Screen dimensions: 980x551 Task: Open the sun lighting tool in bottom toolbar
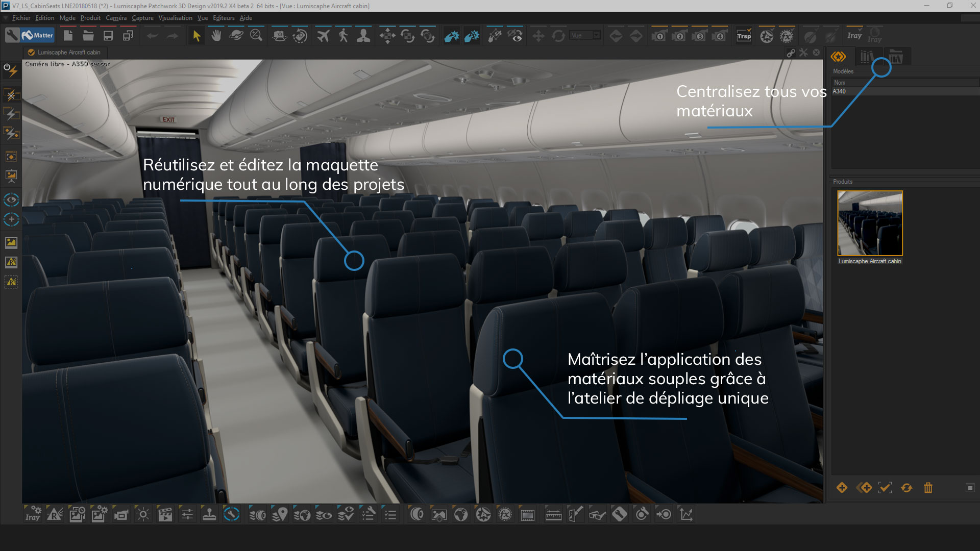[143, 514]
